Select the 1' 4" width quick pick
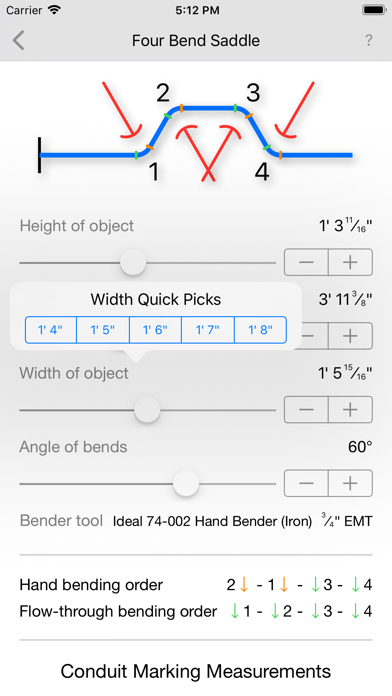 click(x=51, y=330)
